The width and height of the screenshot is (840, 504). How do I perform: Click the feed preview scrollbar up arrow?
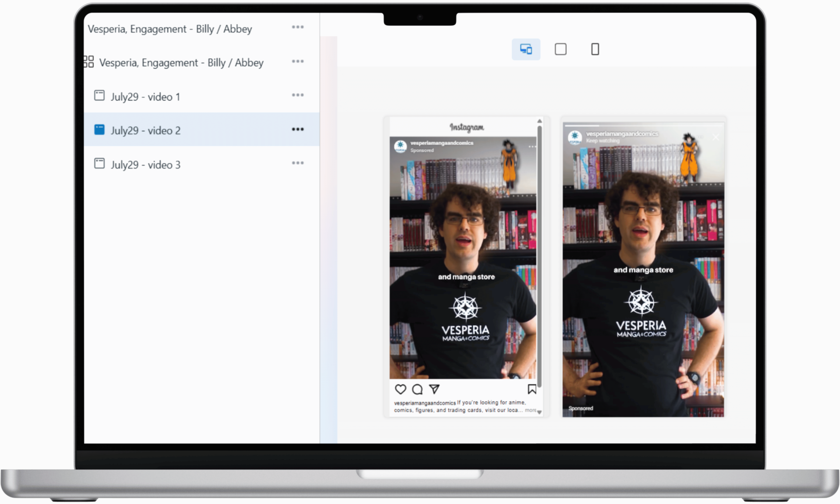540,121
